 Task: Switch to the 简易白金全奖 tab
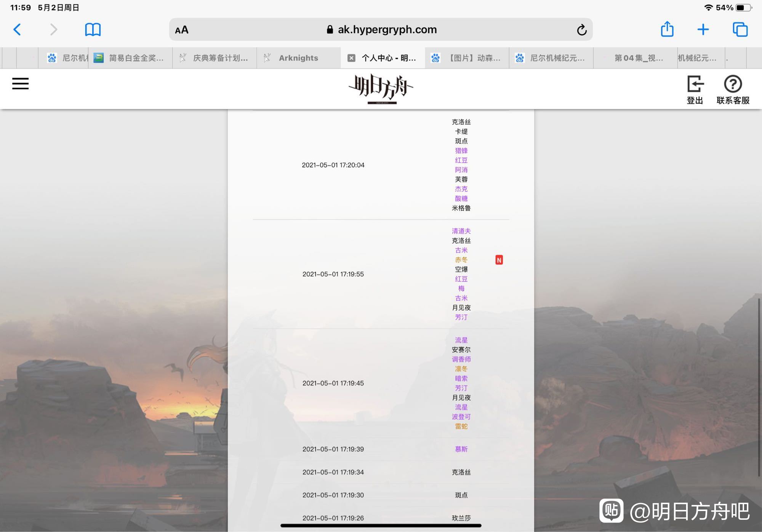click(130, 58)
